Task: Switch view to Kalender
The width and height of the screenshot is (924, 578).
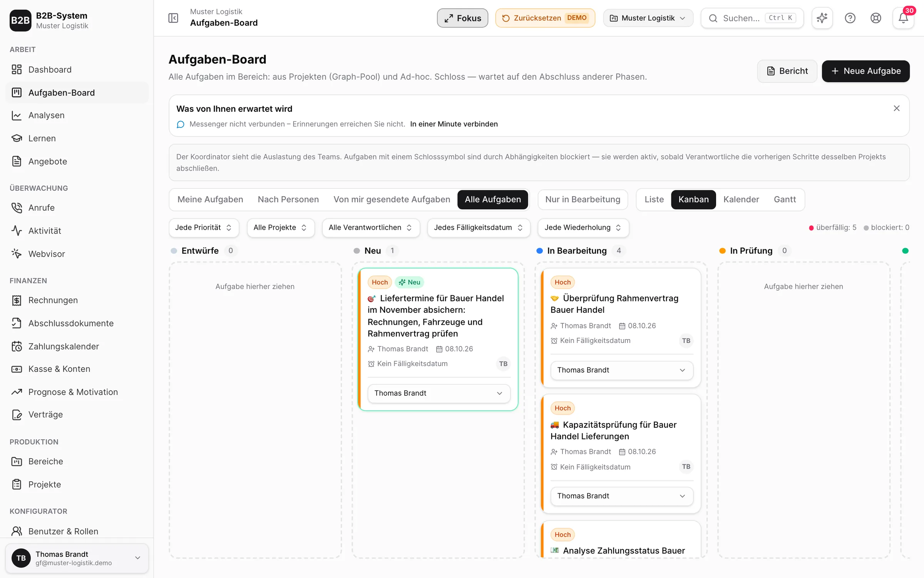Action: click(x=741, y=199)
